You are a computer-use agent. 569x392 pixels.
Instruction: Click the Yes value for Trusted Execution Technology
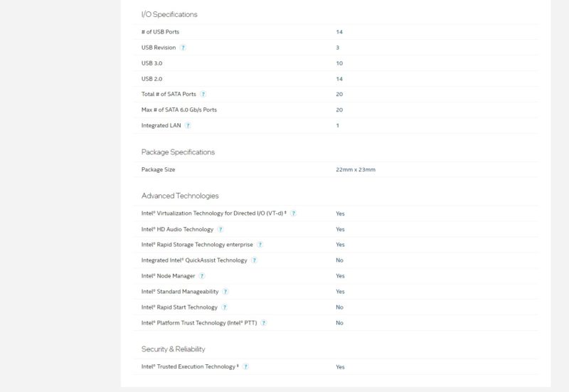tap(340, 367)
